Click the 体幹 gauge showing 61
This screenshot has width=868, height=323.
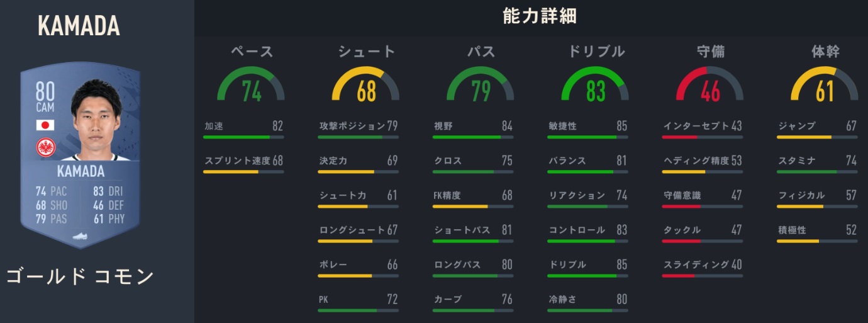[x=825, y=85]
